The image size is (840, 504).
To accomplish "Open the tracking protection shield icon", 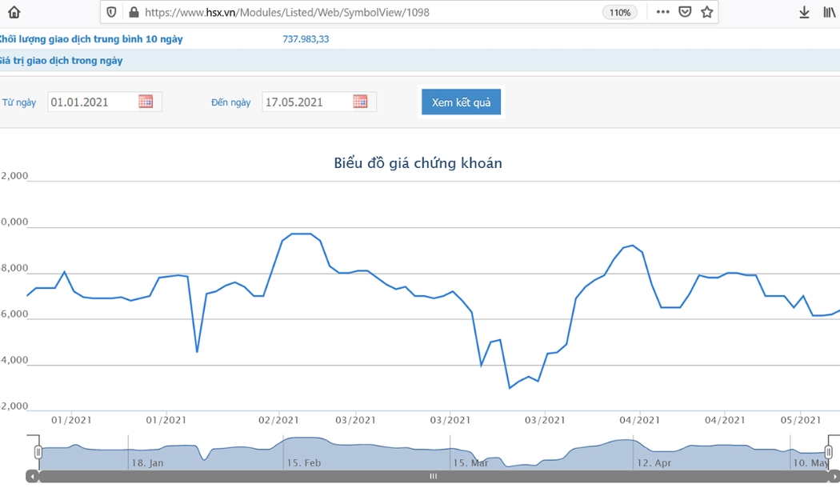I will tap(111, 12).
